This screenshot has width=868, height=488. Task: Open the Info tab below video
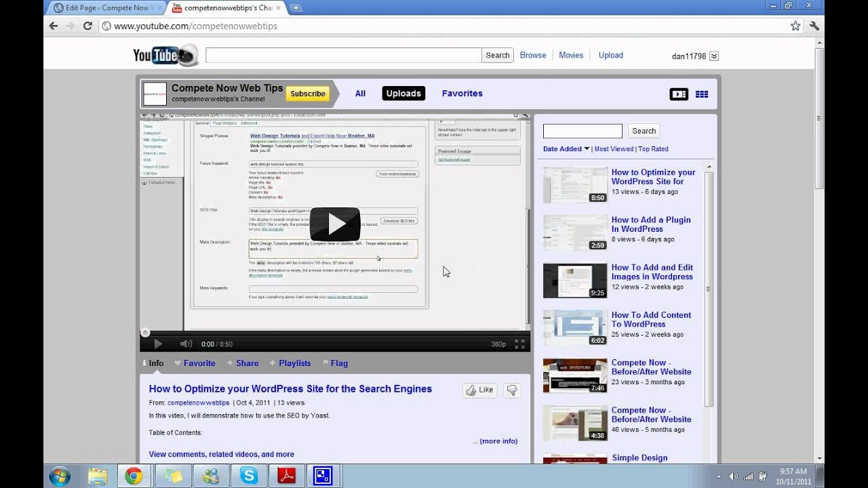153,363
